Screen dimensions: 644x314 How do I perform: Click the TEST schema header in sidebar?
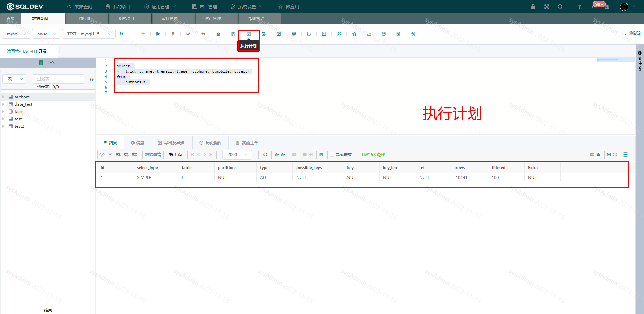coord(48,63)
